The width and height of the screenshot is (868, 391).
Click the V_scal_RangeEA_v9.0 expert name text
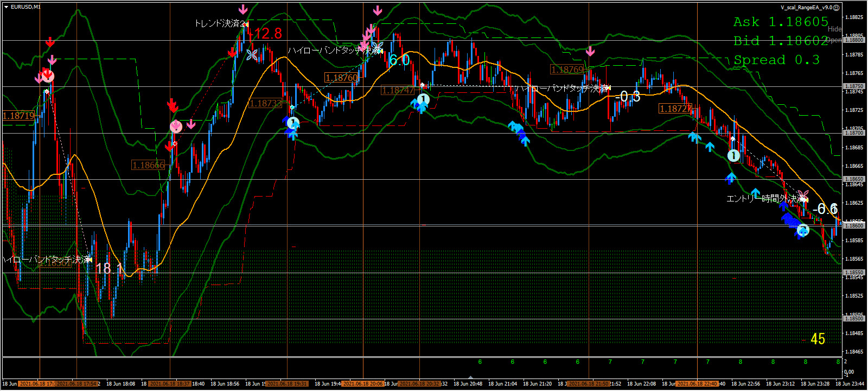(806, 8)
